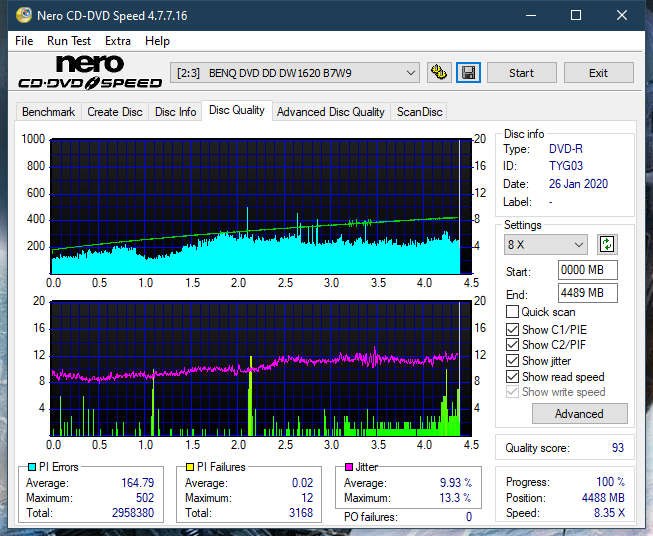Click the PI errors upper graph
The image size is (653, 536).
click(261, 207)
